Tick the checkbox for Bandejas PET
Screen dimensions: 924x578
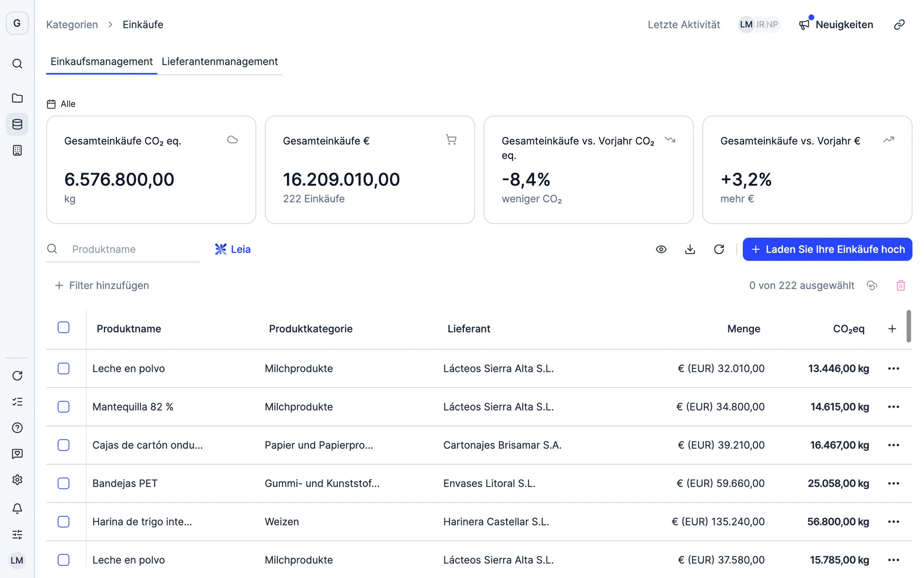pyautogui.click(x=64, y=483)
